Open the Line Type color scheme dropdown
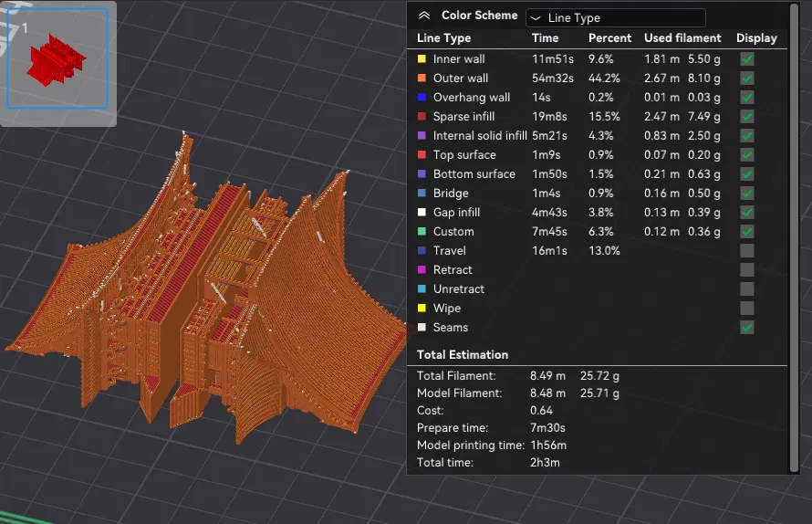 point(615,17)
